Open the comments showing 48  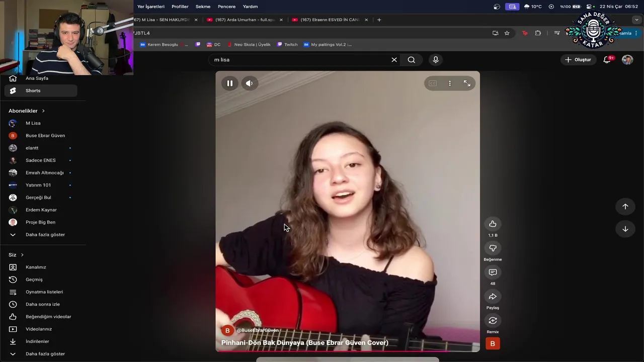[493, 272]
